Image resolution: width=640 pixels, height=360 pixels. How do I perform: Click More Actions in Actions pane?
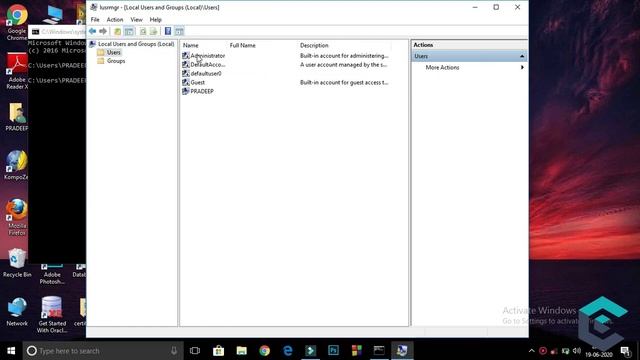tap(442, 67)
